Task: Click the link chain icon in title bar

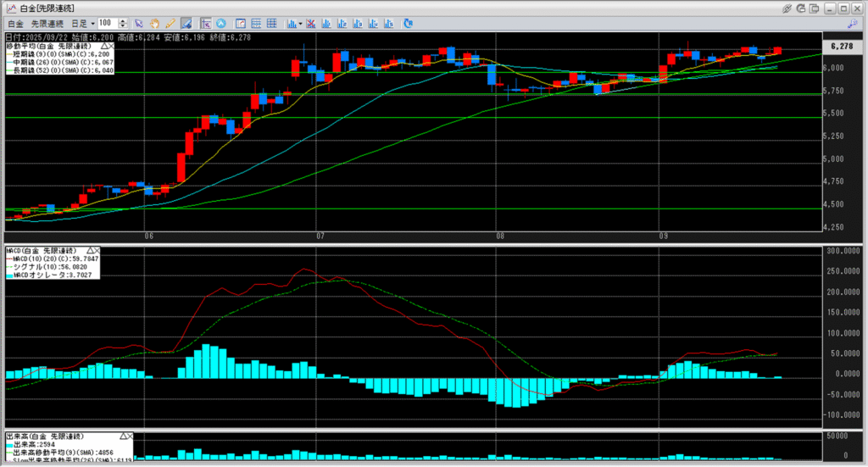Action: (x=787, y=8)
